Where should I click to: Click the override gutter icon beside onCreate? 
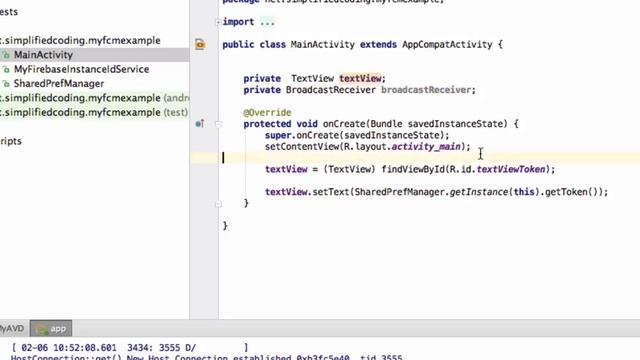200,123
